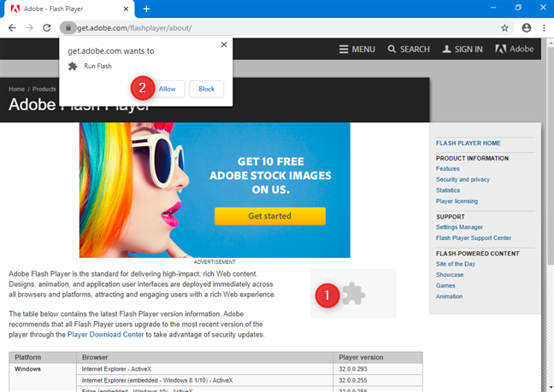Click the 32.0.0.293 version cell
554x392 pixels.
click(378, 369)
